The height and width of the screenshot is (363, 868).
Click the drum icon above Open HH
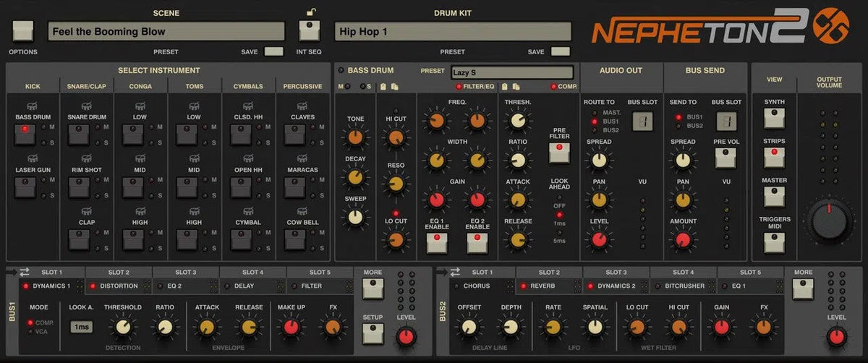(248, 160)
